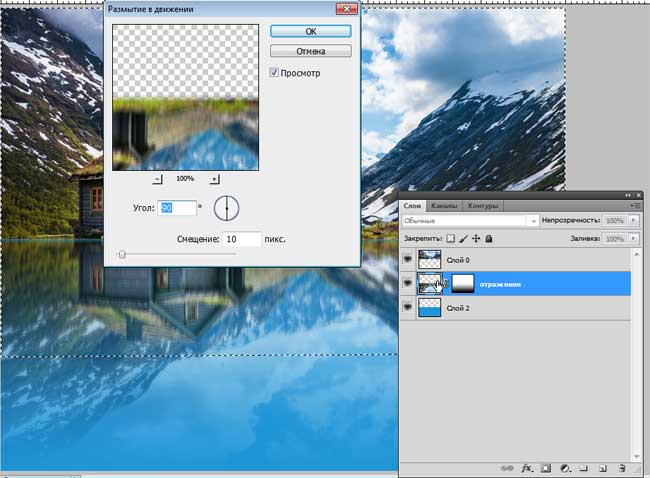The image size is (650, 478).
Task: Zoom out the blur preview
Action: click(158, 179)
